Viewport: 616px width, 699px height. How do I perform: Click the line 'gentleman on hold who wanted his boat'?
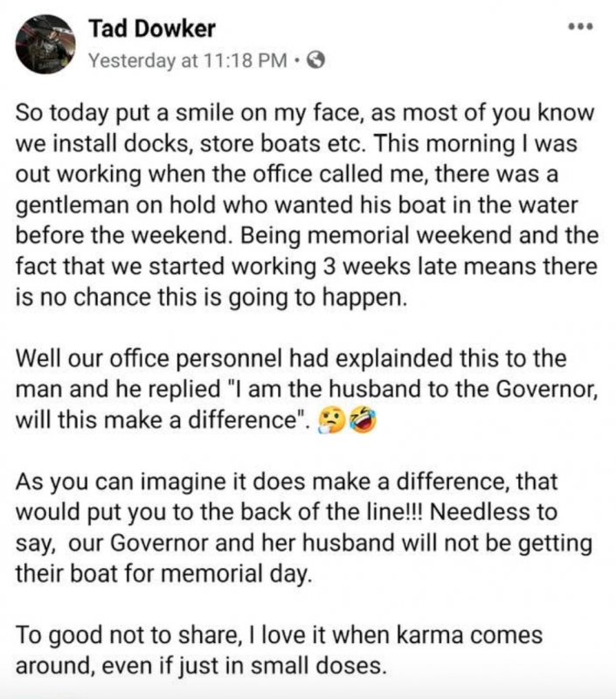[x=297, y=205]
